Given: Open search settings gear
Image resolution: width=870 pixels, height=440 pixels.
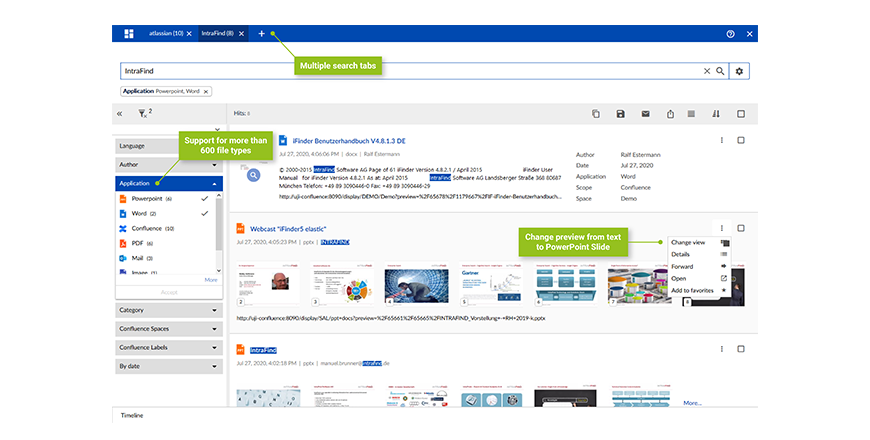Looking at the screenshot, I should point(739,71).
